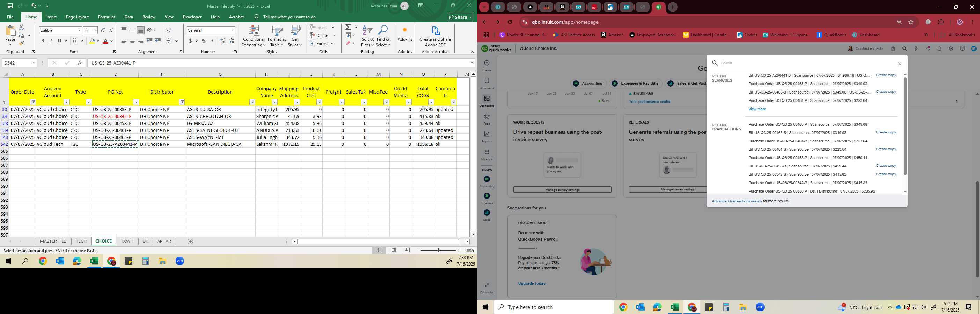Open Outlook from Windows taskbar in right window

[640, 307]
